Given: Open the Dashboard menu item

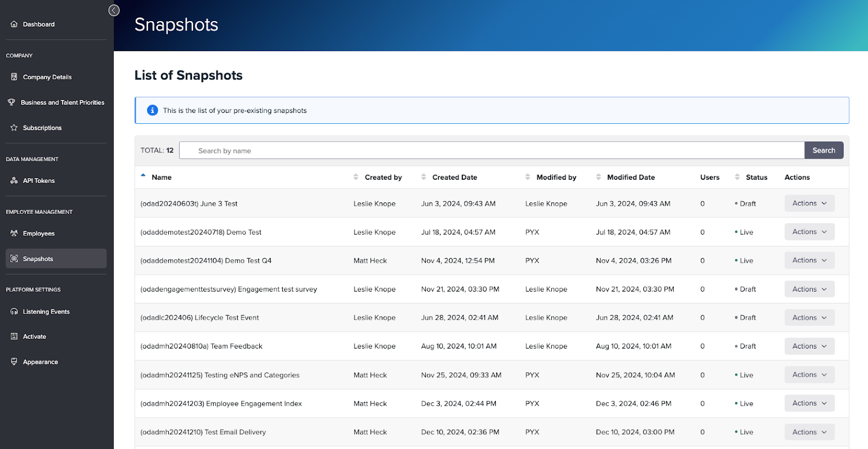Looking at the screenshot, I should pyautogui.click(x=39, y=24).
